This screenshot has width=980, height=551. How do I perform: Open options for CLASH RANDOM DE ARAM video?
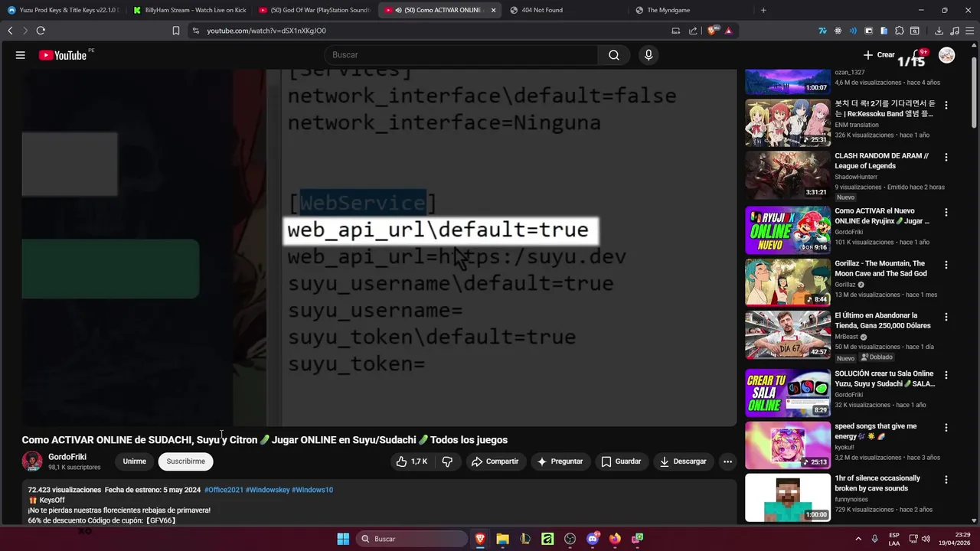click(x=946, y=157)
